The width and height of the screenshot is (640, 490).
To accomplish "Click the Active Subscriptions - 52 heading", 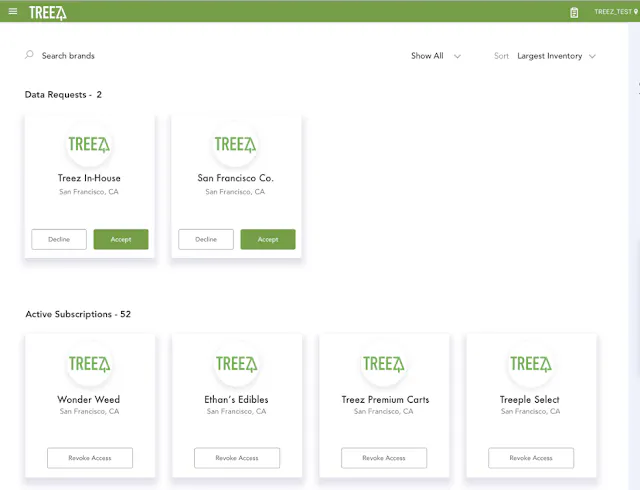I will click(x=78, y=314).
